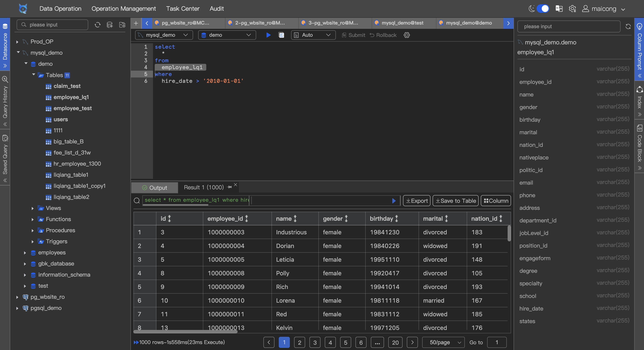Screen dimensions: 644x350
Task: Click the add new query tab plus icon
Action: coord(136,23)
